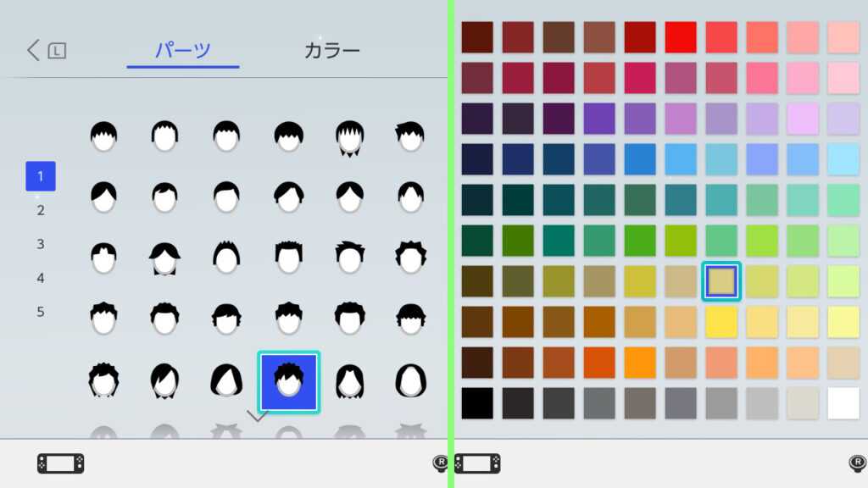Select the first hairstyle in the second row
Image resolution: width=868 pixels, height=488 pixels.
[103, 197]
